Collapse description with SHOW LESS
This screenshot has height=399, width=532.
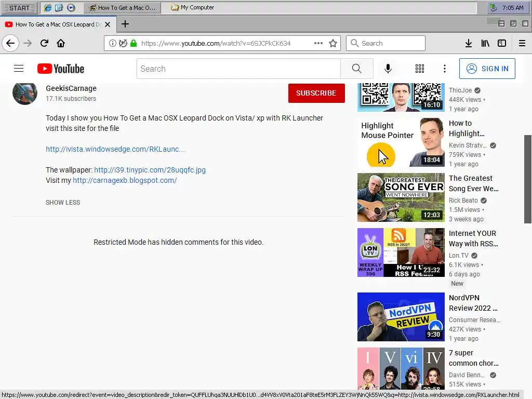click(63, 203)
